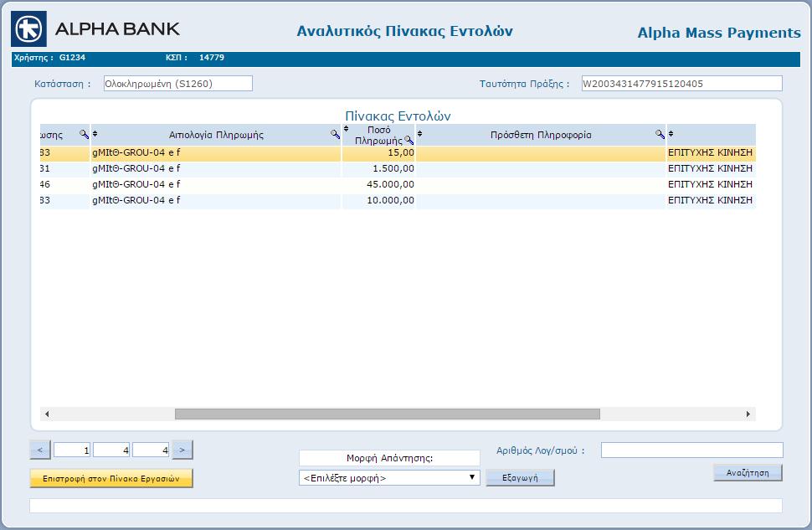Select the amount cell 10.000,00
The image size is (812, 530).
tap(378, 201)
